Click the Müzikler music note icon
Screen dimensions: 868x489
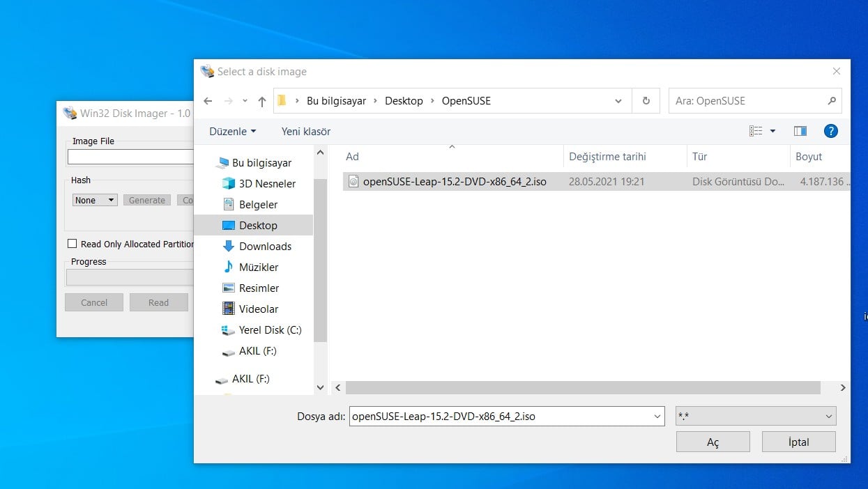point(228,267)
